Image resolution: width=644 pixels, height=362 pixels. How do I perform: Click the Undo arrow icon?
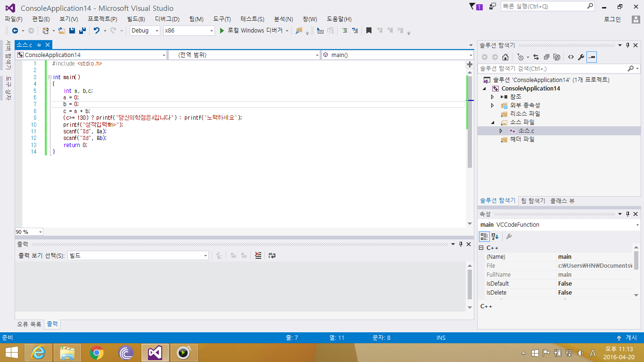tap(97, 31)
